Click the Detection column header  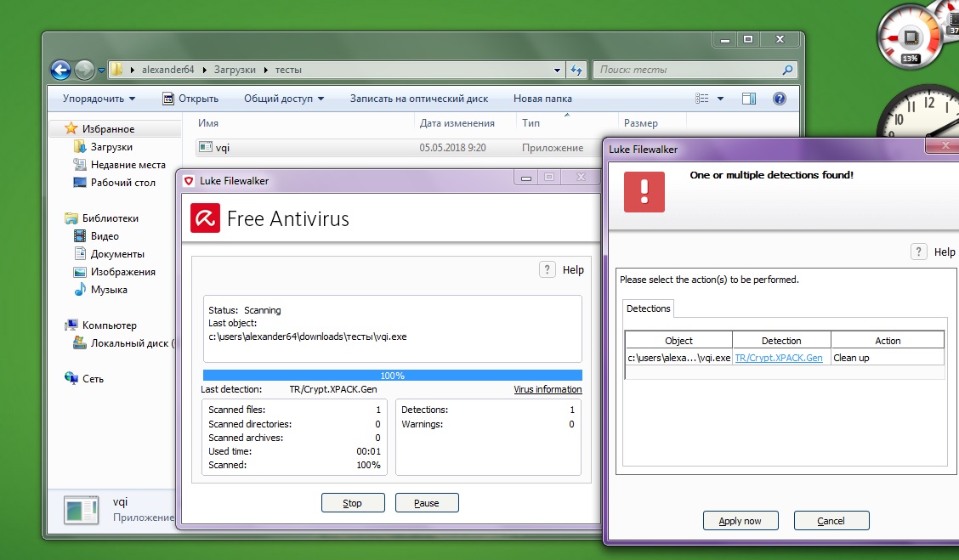781,341
